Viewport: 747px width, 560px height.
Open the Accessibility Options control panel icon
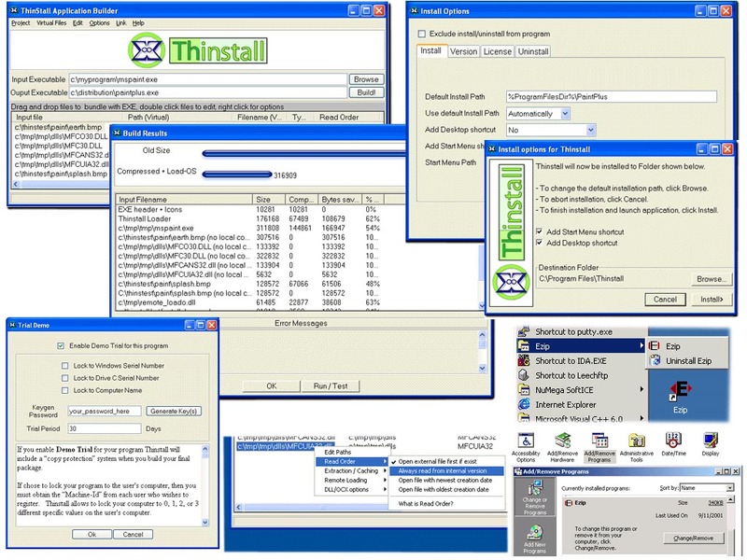tap(526, 441)
